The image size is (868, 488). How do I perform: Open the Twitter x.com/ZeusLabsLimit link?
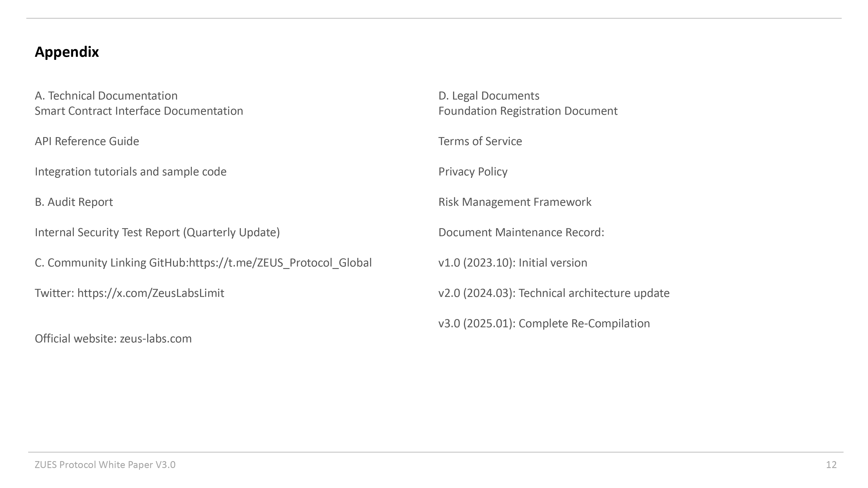pyautogui.click(x=151, y=293)
